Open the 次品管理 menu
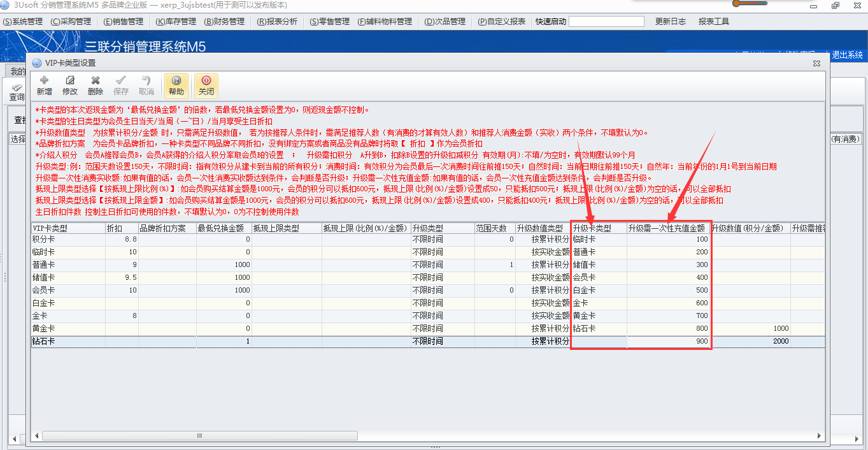Viewport: 868px width, 450px height. pyautogui.click(x=445, y=22)
